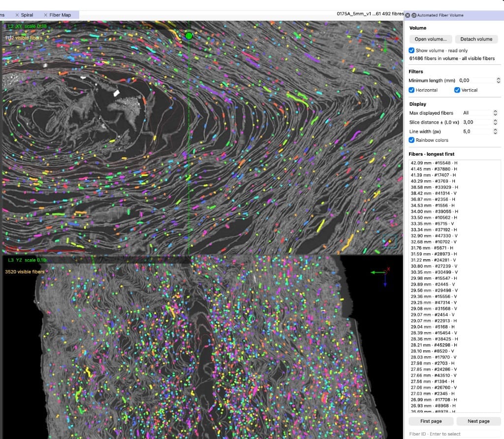504x439 pixels.
Task: Click the Line width value 5,0
Action: 467,132
